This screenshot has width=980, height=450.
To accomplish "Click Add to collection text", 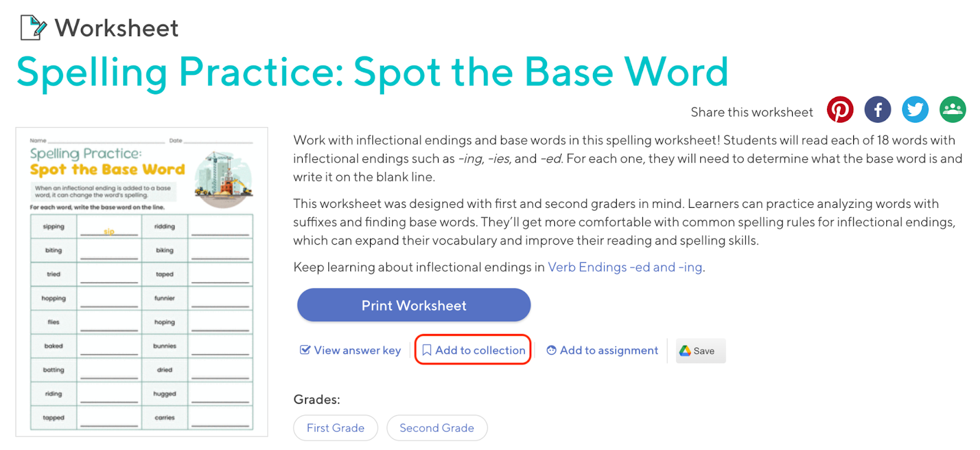I will (x=480, y=350).
